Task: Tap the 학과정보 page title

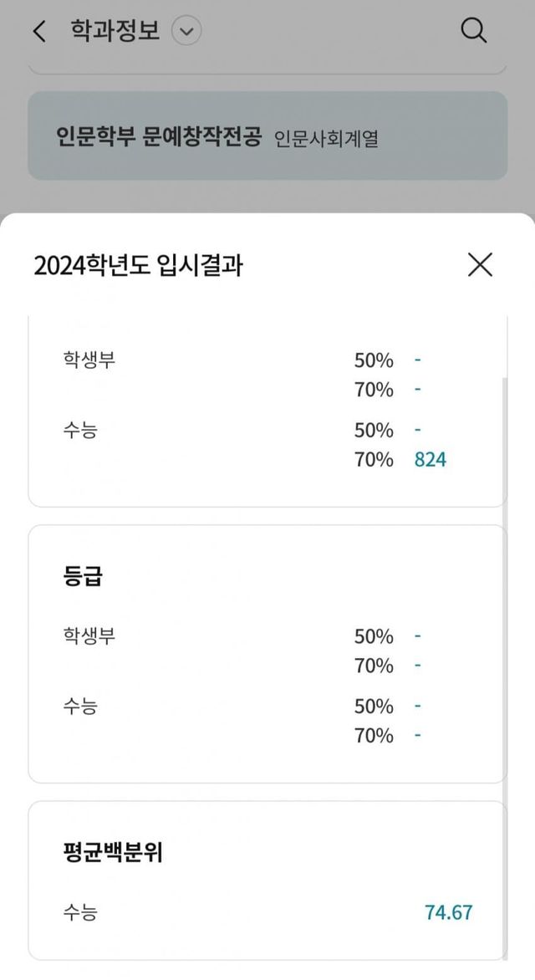Action: coord(115,32)
